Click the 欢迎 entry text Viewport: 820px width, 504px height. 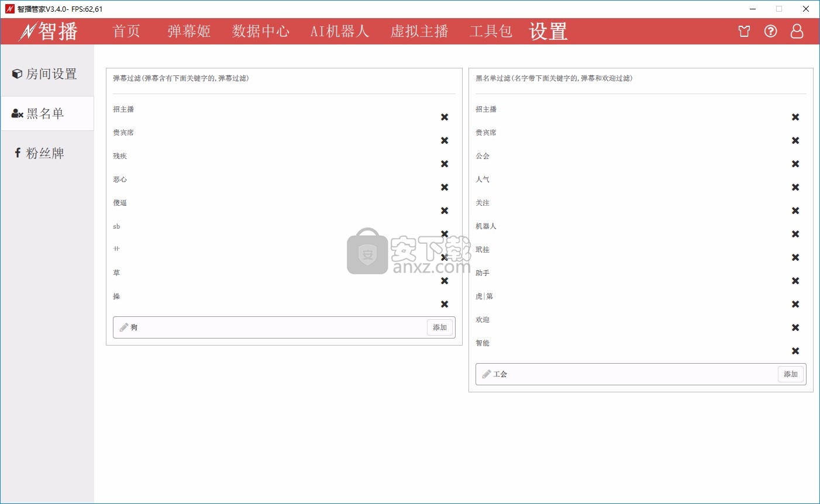pos(483,320)
